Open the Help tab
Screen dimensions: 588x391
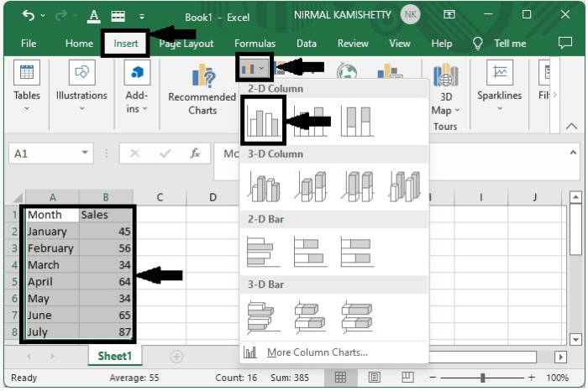pos(441,44)
